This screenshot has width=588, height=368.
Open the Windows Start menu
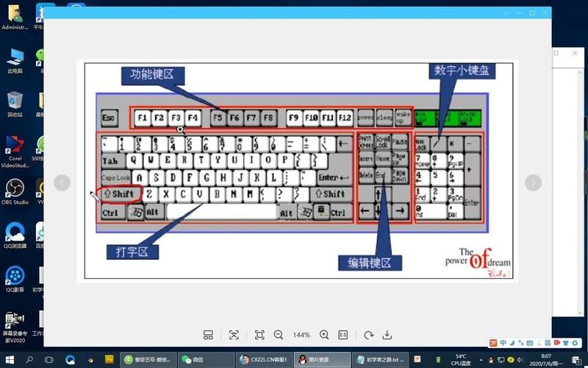[10, 359]
